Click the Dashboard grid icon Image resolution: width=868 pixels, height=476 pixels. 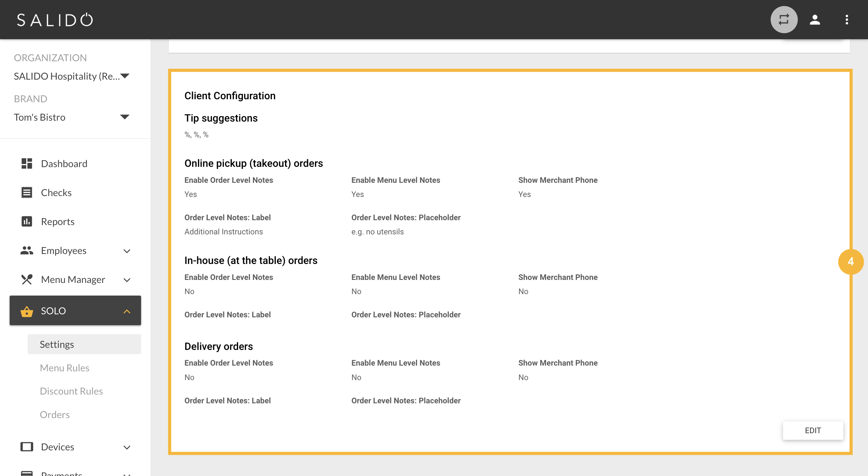(x=27, y=163)
